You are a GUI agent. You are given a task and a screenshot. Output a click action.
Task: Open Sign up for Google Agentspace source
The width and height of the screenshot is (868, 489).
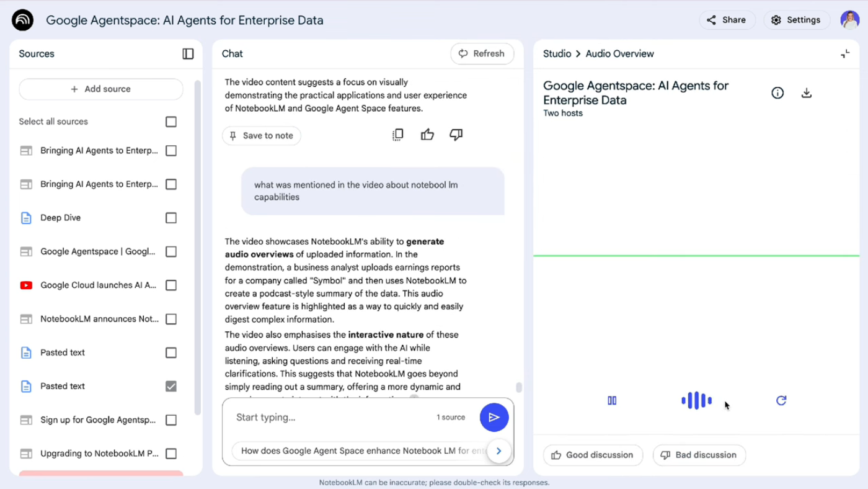pyautogui.click(x=98, y=420)
